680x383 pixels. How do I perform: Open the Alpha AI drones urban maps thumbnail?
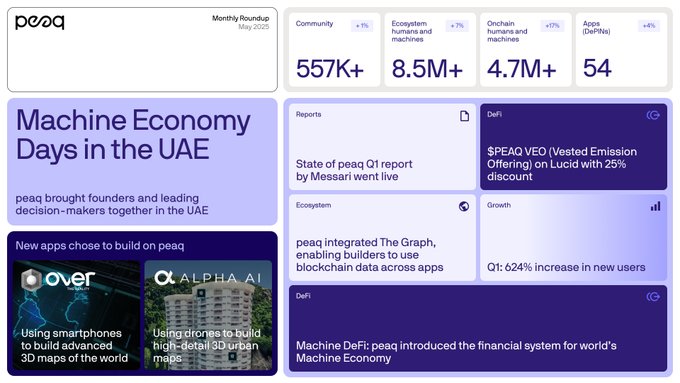point(208,315)
